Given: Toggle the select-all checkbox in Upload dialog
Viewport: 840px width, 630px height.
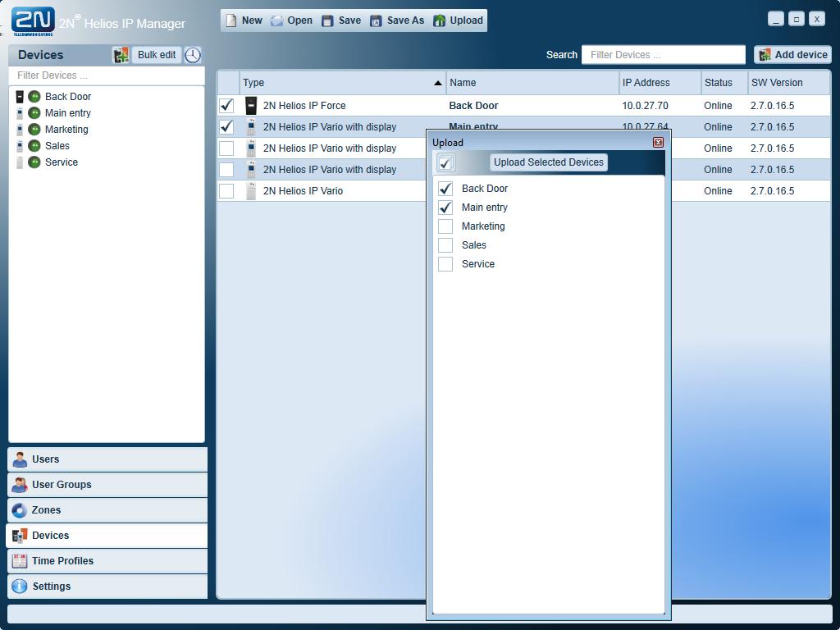Looking at the screenshot, I should pos(445,162).
